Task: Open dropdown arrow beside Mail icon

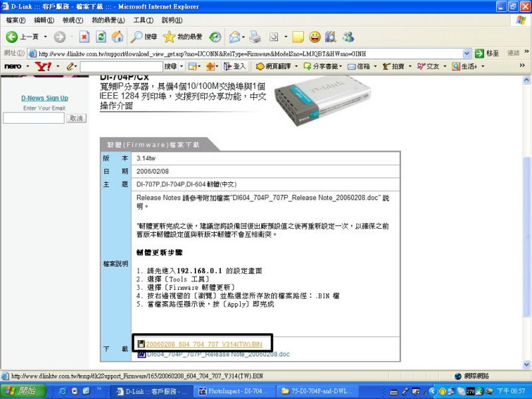Action: tap(243, 37)
